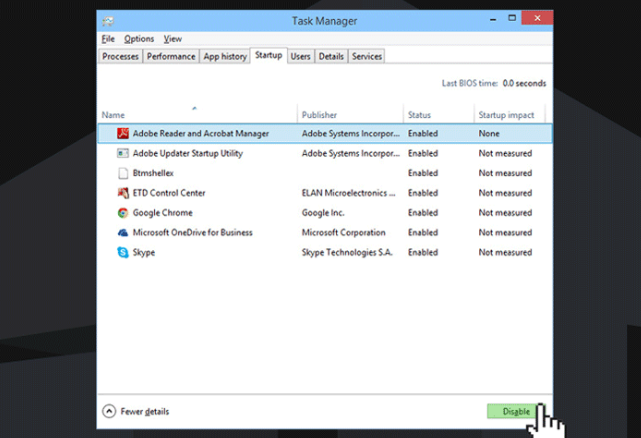Click the blank Btmshellex file icon
The width and height of the screenshot is (641, 438).
[123, 173]
